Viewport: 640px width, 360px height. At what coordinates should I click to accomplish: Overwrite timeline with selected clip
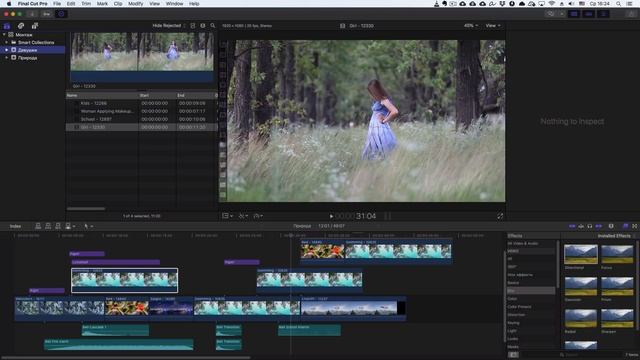click(x=68, y=226)
